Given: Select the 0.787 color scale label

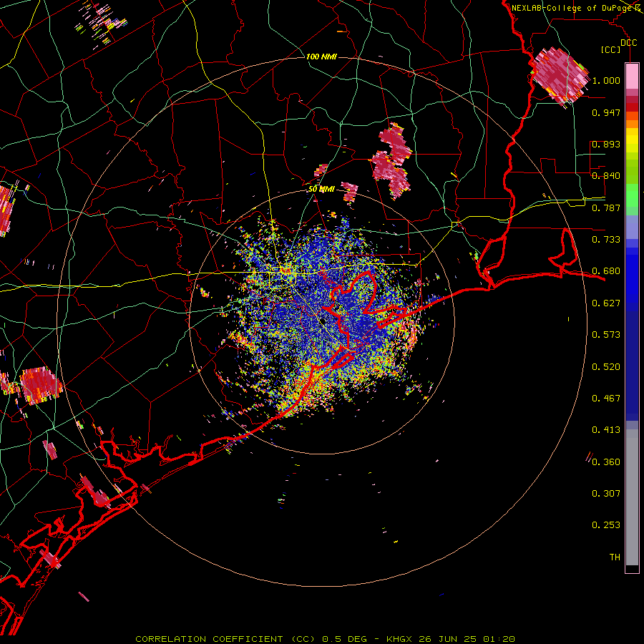Looking at the screenshot, I should click(x=606, y=208).
